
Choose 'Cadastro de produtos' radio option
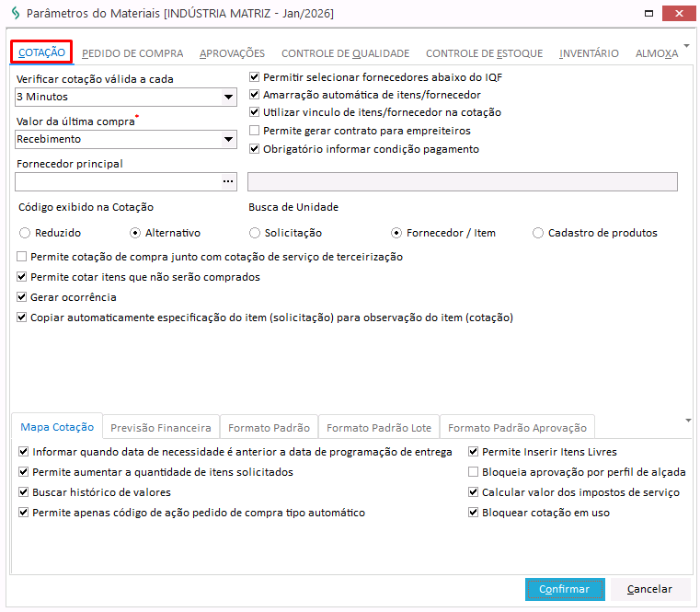(538, 233)
